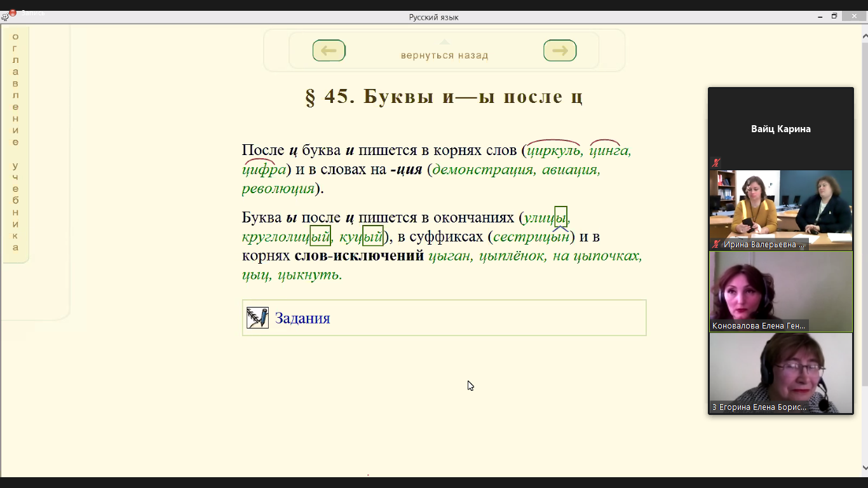Select Ирина Валерьевна video thumbnail
Screen dimensions: 868x488
coord(781,210)
